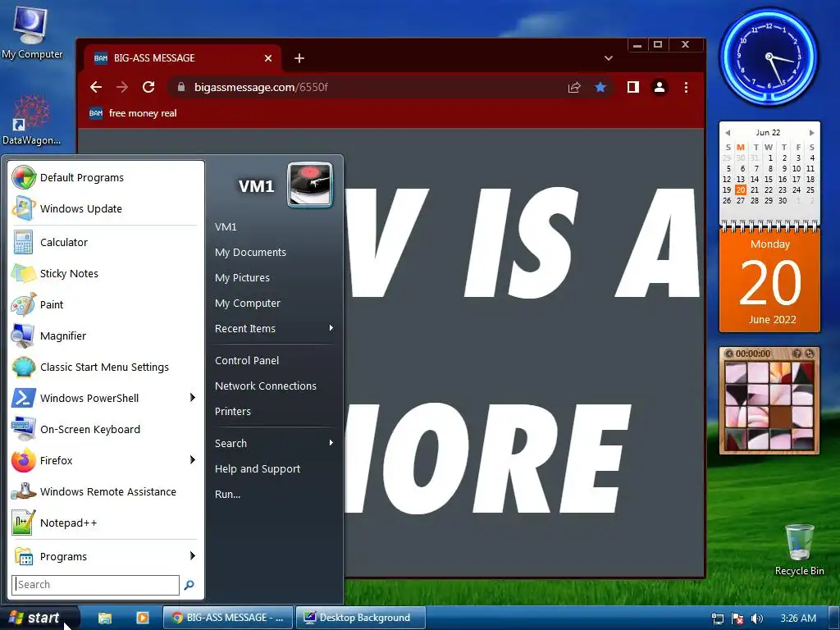The width and height of the screenshot is (840, 630).
Task: Toggle the bookmark star
Action: point(600,87)
